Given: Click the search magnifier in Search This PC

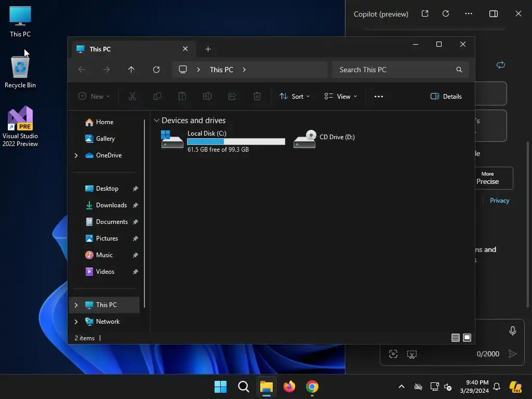Looking at the screenshot, I should (x=459, y=70).
